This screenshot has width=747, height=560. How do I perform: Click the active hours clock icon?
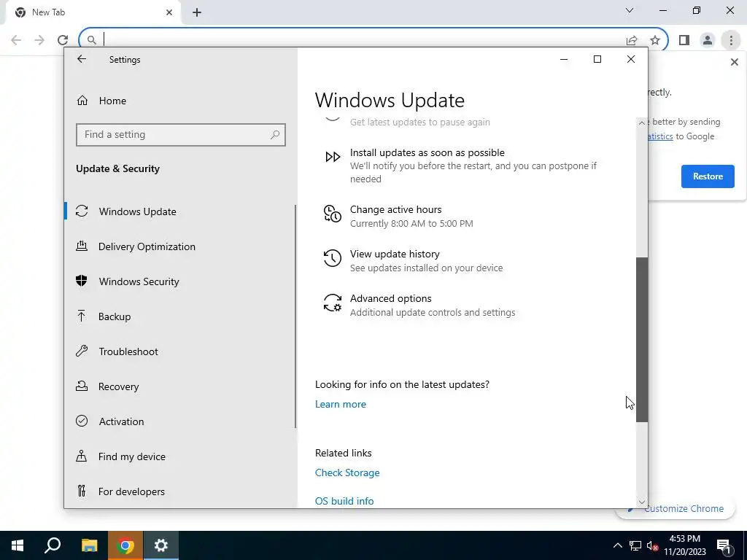coord(333,214)
